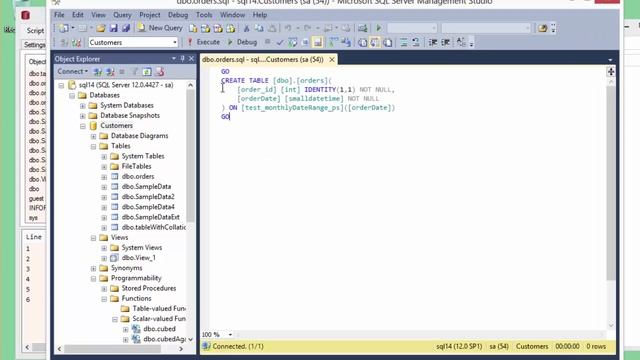Open the File menu
Image resolution: width=640 pixels, height=360 pixels.
[x=59, y=15]
